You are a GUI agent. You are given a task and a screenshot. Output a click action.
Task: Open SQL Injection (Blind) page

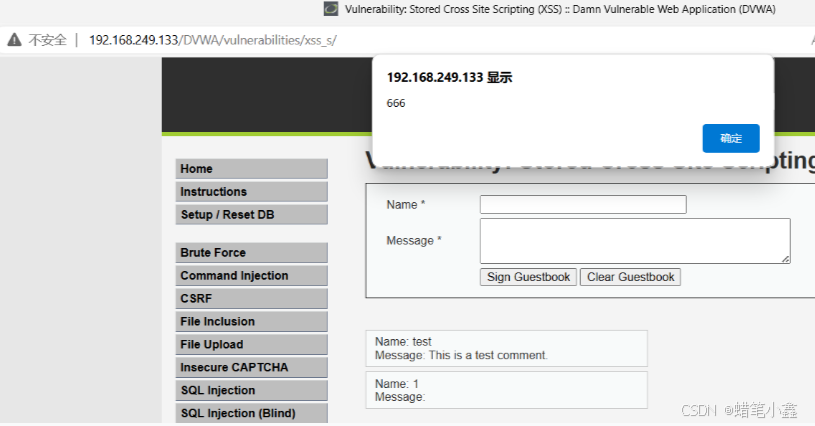click(x=252, y=413)
